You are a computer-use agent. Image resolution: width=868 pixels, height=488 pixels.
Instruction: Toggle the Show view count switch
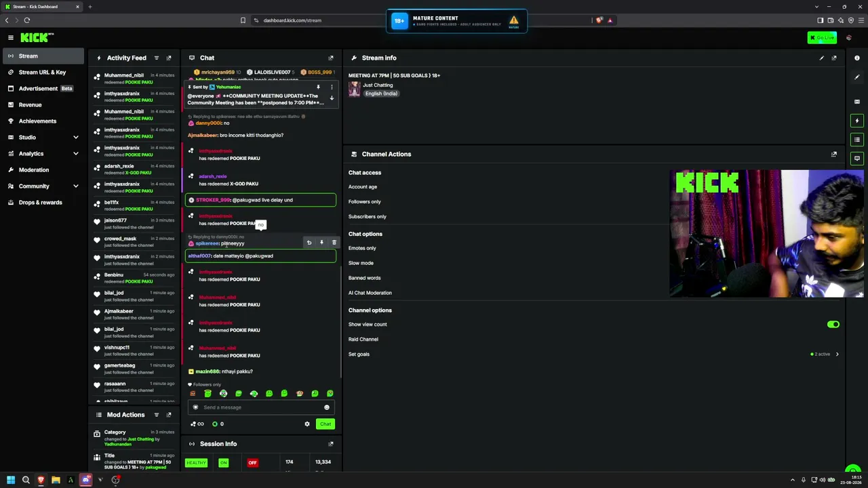[833, 325]
